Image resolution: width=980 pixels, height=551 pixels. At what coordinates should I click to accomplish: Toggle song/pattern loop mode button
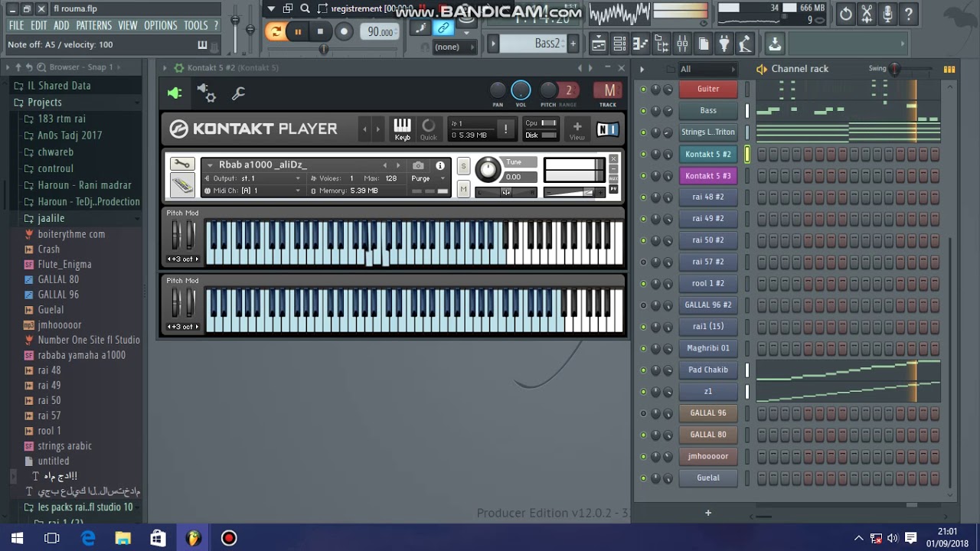[274, 31]
